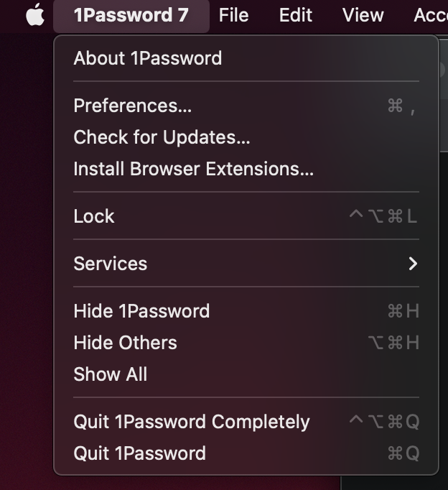The width and height of the screenshot is (448, 490).
Task: Open the View menu
Action: click(x=363, y=15)
